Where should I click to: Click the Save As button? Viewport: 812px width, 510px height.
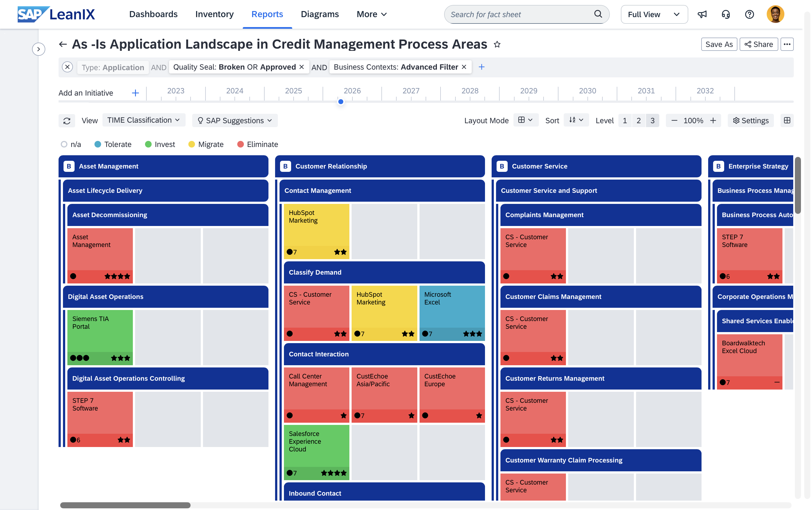719,44
